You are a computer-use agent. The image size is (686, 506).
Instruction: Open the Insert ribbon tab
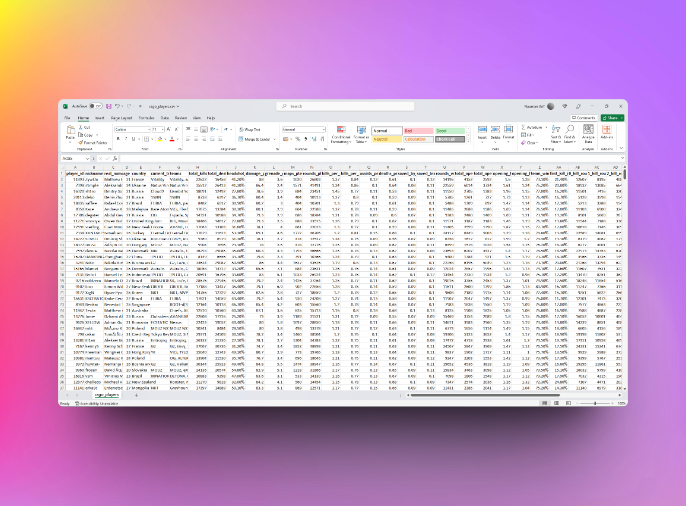click(x=98, y=118)
